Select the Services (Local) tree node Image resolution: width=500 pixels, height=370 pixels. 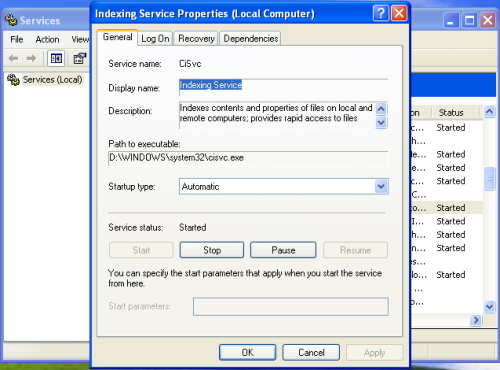[52, 80]
